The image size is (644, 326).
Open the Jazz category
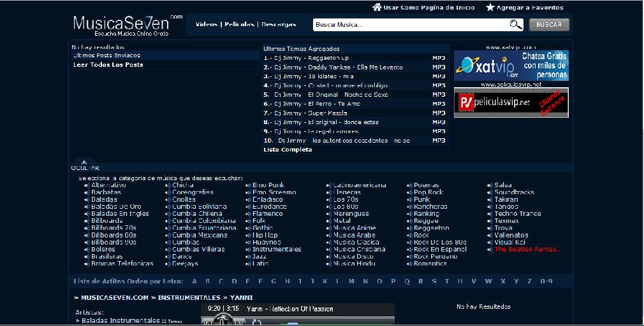[x=260, y=257]
